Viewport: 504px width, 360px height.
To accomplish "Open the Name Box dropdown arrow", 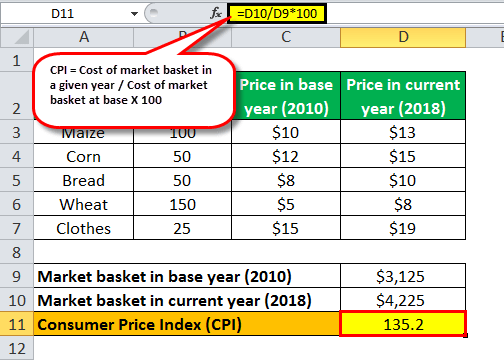I will coord(134,14).
